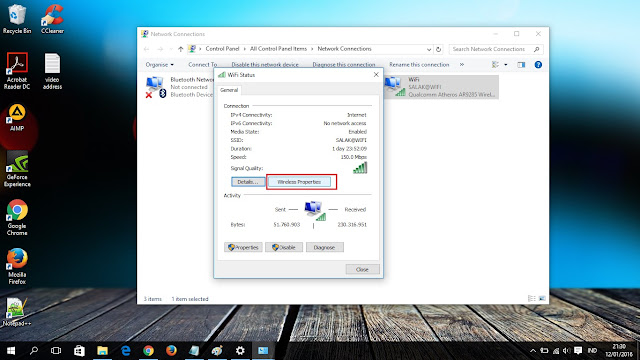Click the Disable button in dialog
This screenshot has height=360, width=640.
[284, 247]
